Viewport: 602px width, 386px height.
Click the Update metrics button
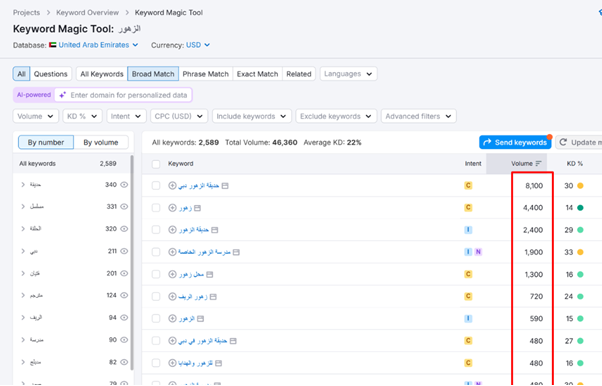pyautogui.click(x=579, y=142)
